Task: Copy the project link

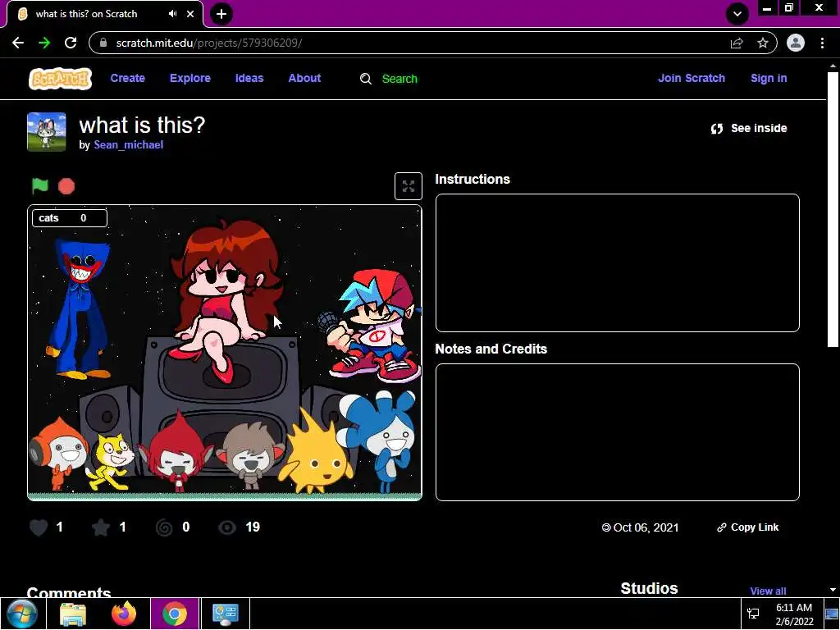Action: pyautogui.click(x=748, y=527)
